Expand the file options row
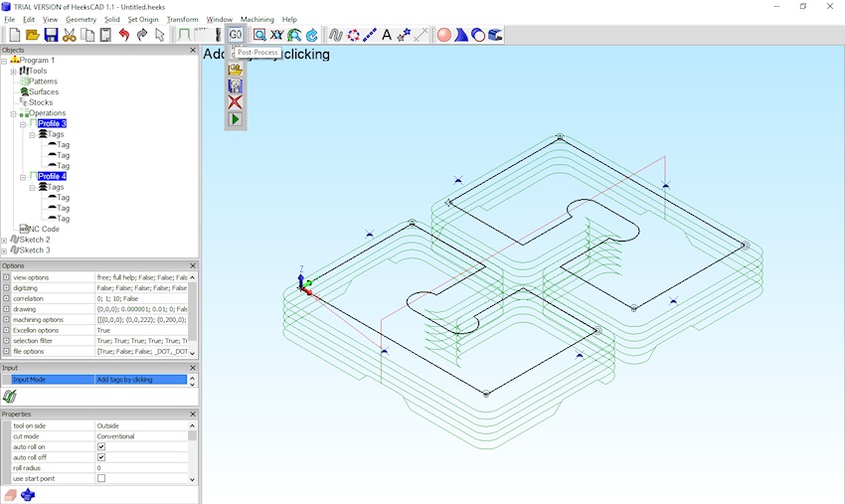Screen dimensions: 845x504 pos(7,352)
